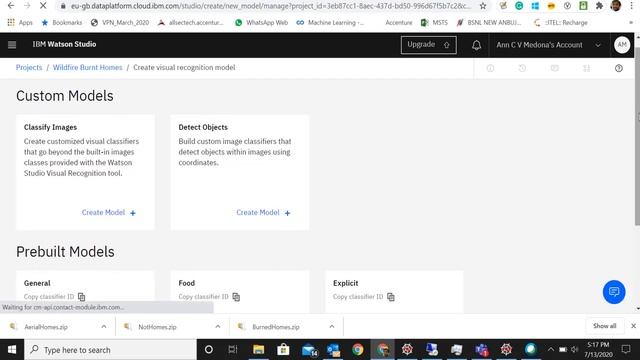Image resolution: width=640 pixels, height=360 pixels.
Task: Expand NotHomes.zip download options
Action: pos(218,327)
